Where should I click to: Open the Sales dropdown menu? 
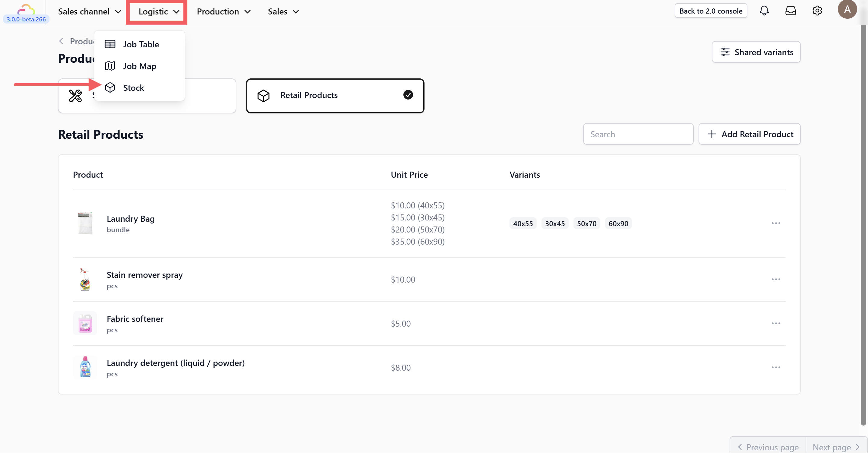(283, 11)
